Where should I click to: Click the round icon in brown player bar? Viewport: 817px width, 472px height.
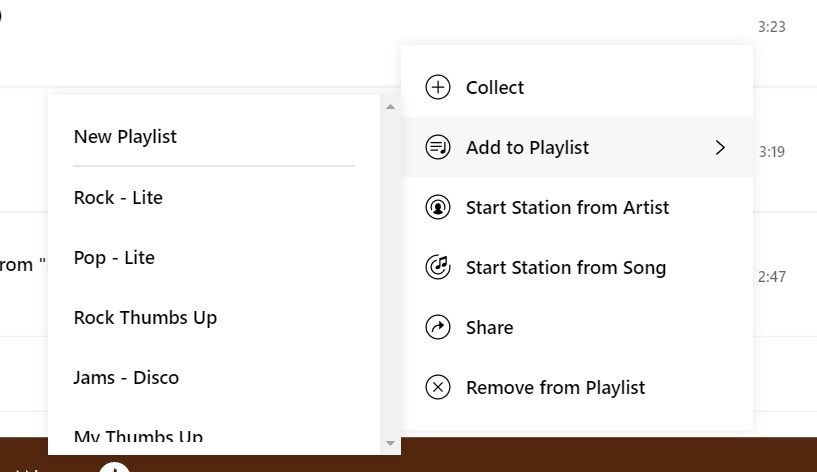pos(115,466)
